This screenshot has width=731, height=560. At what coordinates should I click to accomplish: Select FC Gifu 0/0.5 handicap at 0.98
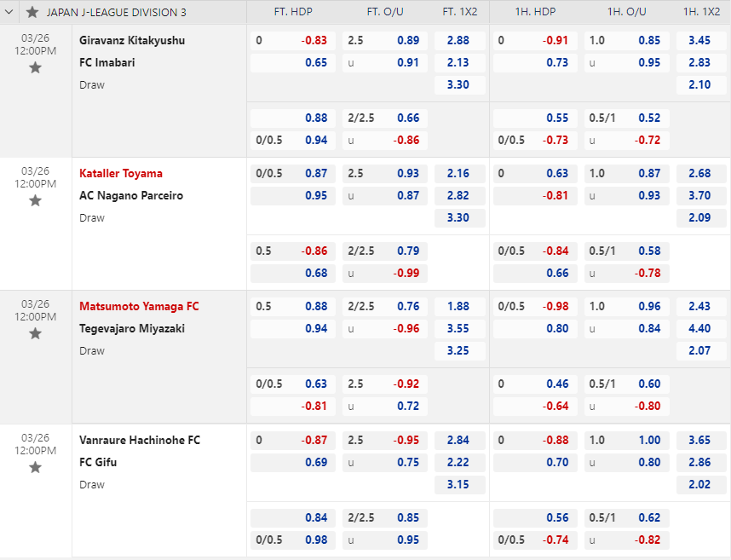(293, 540)
